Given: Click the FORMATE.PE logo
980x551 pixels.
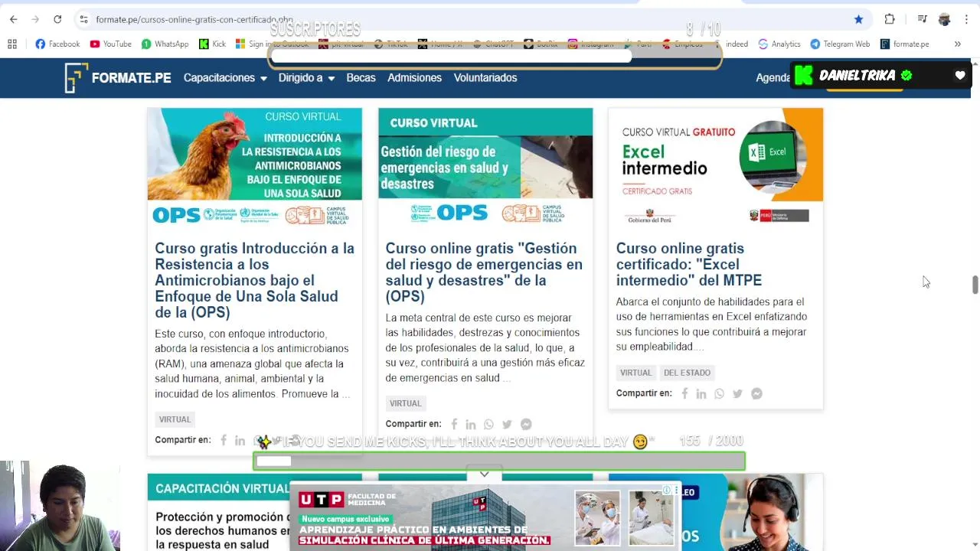Looking at the screenshot, I should click(117, 77).
